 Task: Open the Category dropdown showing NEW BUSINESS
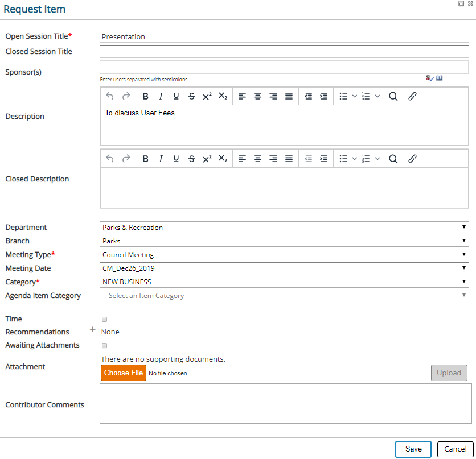284,282
